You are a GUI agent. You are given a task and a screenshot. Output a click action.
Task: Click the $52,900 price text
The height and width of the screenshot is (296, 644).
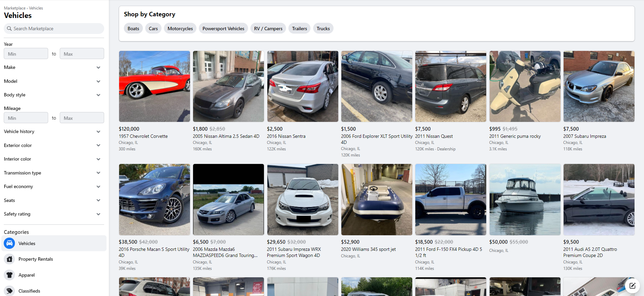[x=350, y=242]
